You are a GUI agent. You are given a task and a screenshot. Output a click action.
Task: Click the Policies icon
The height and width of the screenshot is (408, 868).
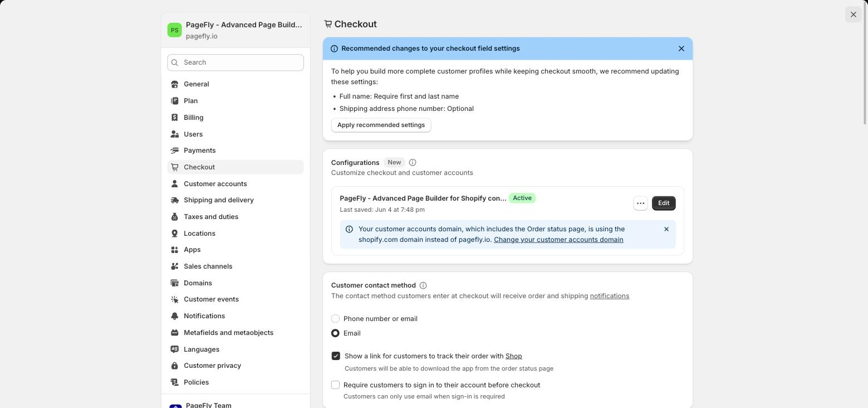(175, 382)
